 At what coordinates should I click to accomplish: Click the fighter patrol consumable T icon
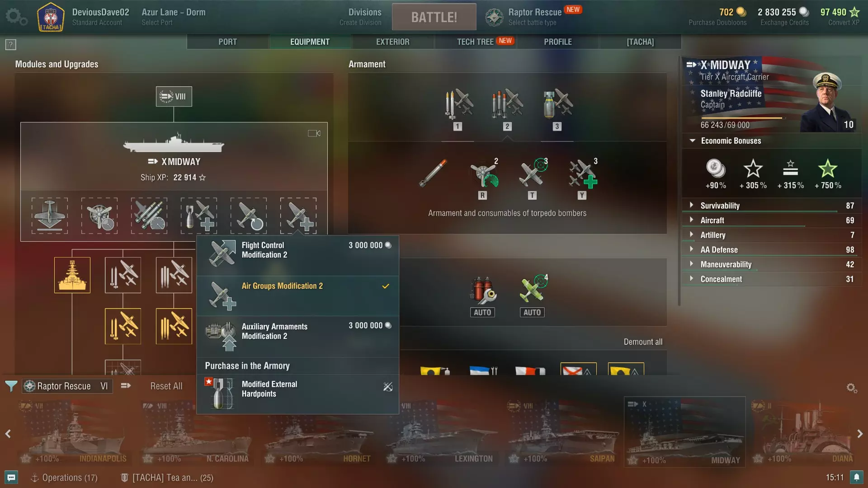point(533,178)
